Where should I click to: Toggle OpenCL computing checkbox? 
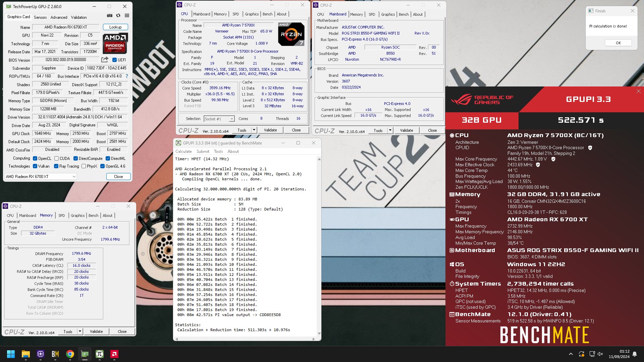coord(35,159)
